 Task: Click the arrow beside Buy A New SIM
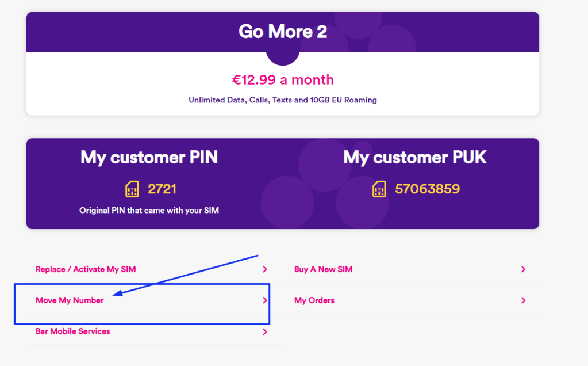pyautogui.click(x=523, y=269)
